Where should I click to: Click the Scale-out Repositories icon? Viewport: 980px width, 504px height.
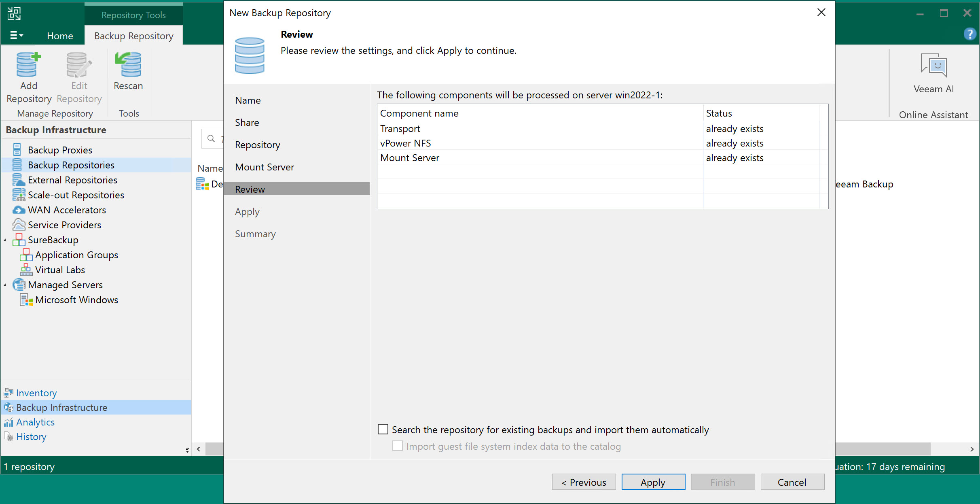pyautogui.click(x=19, y=195)
